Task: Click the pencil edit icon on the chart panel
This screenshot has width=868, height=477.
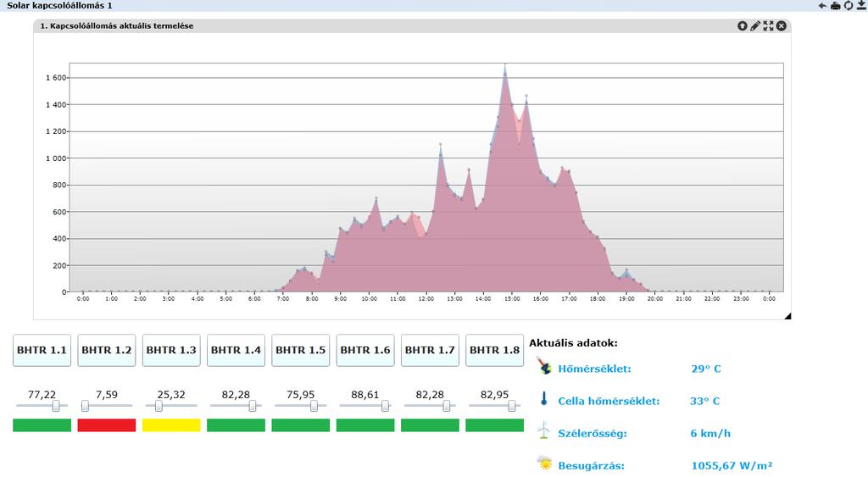Action: [755, 26]
